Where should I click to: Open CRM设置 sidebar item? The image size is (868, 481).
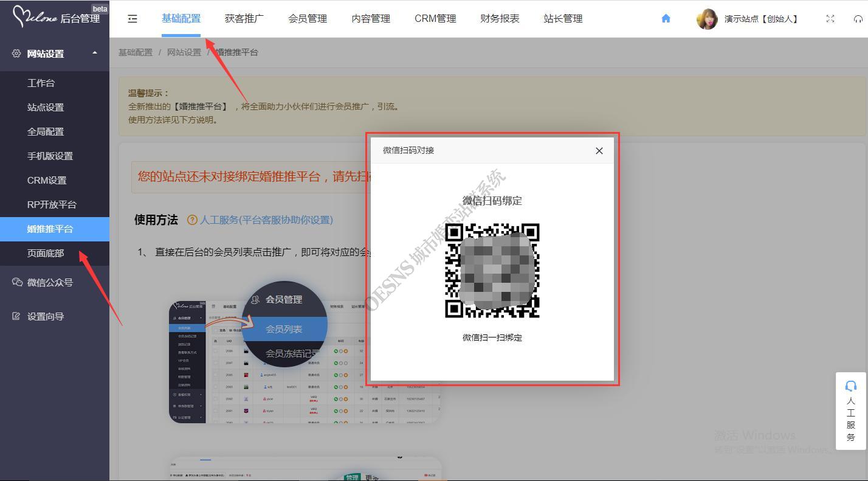click(x=55, y=181)
